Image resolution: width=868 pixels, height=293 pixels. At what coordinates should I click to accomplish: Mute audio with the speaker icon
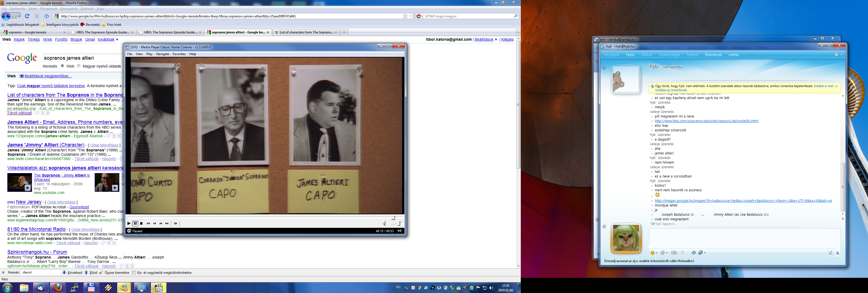point(384,224)
